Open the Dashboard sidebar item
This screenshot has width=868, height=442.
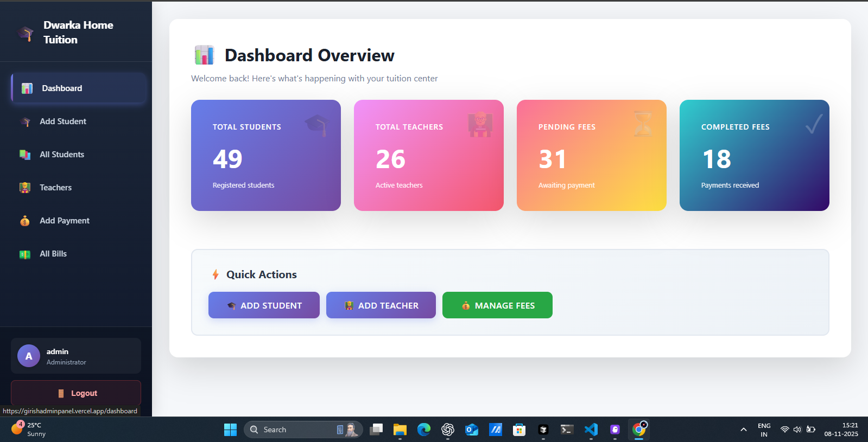79,88
